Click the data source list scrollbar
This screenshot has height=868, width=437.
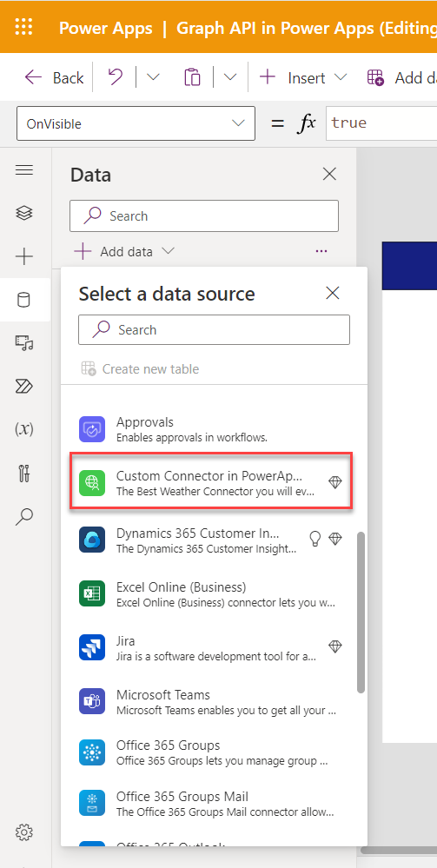[361, 613]
